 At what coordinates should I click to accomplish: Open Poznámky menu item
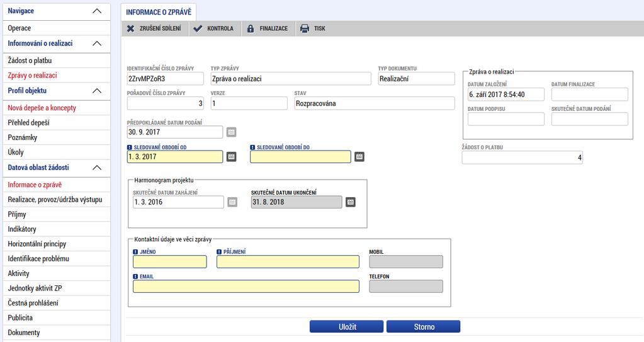pyautogui.click(x=57, y=137)
